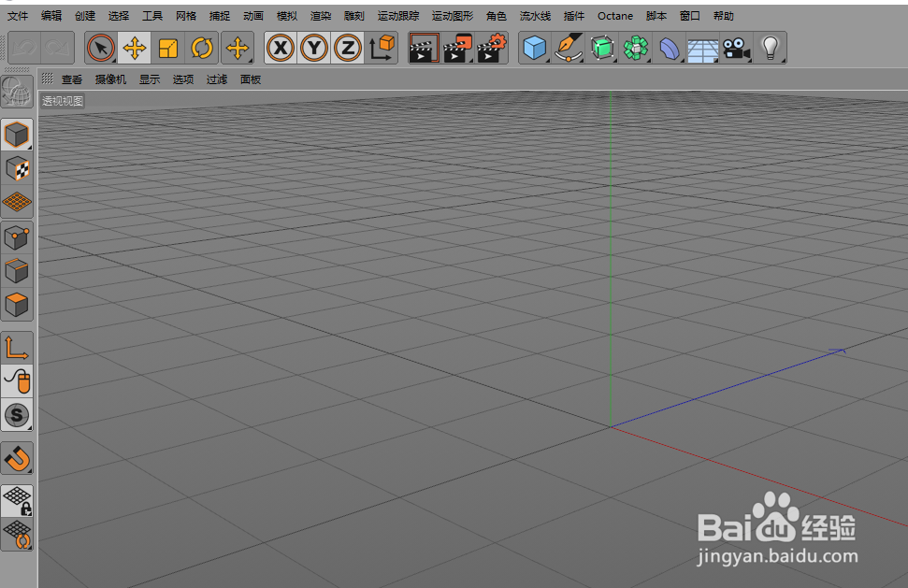Open the array modeling objects icon
Image resolution: width=908 pixels, height=588 pixels.
[x=636, y=48]
